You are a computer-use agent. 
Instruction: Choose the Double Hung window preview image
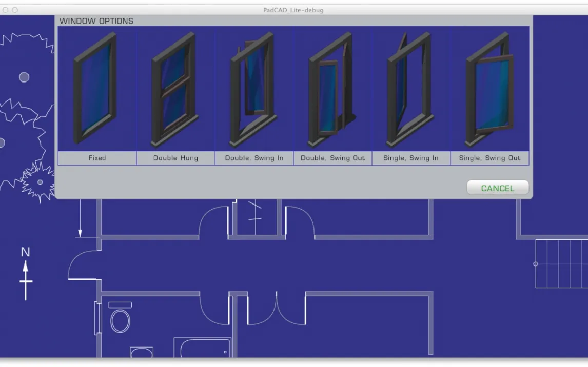[175, 89]
